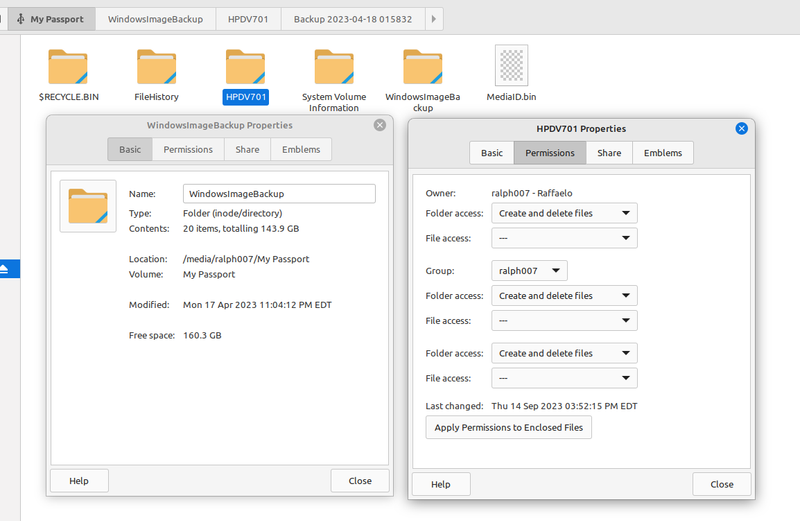Open the $RECYCLE.BIN folder icon
800x521 pixels.
(x=68, y=67)
